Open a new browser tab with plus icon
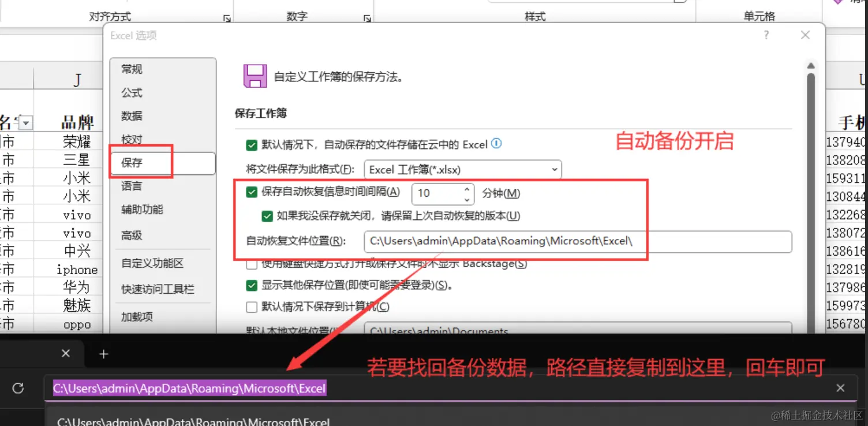Image resolution: width=868 pixels, height=426 pixels. pos(104,354)
